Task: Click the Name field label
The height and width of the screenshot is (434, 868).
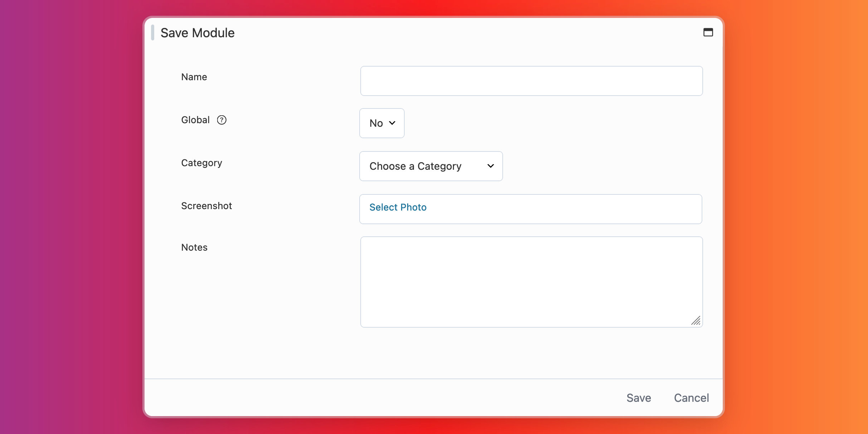Action: pyautogui.click(x=194, y=77)
